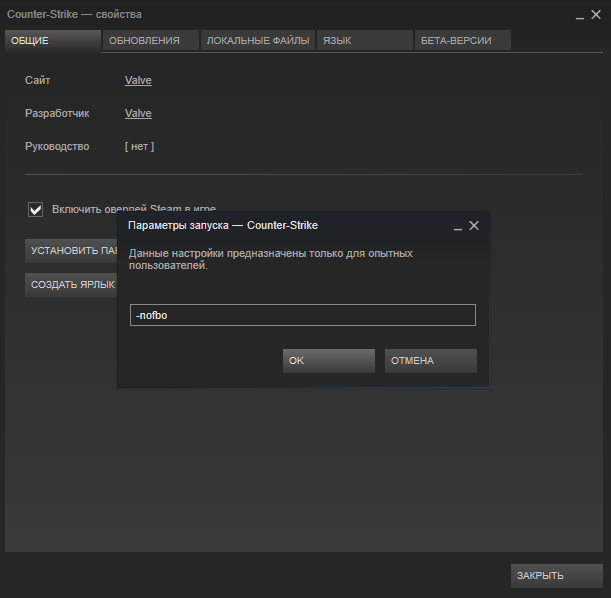
Task: Click the Параметры запуска — Counter-Strike dialog title
Action: coord(223,226)
